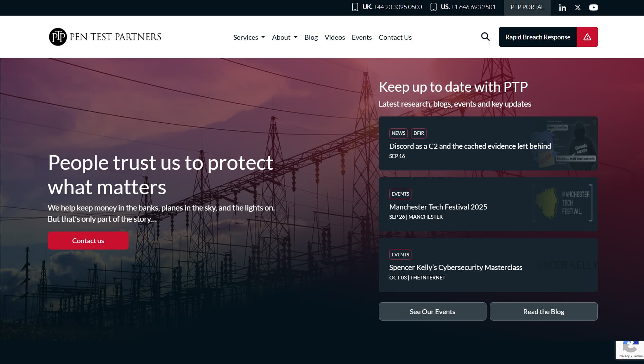Open the Discord as a C2 article
Screen dimensions: 644x364
(470, 146)
